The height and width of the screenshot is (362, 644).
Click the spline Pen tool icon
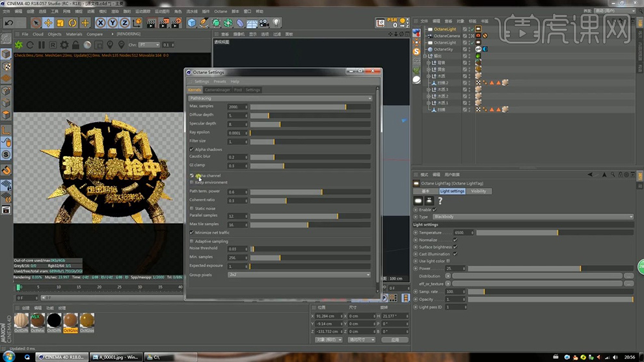204,23
